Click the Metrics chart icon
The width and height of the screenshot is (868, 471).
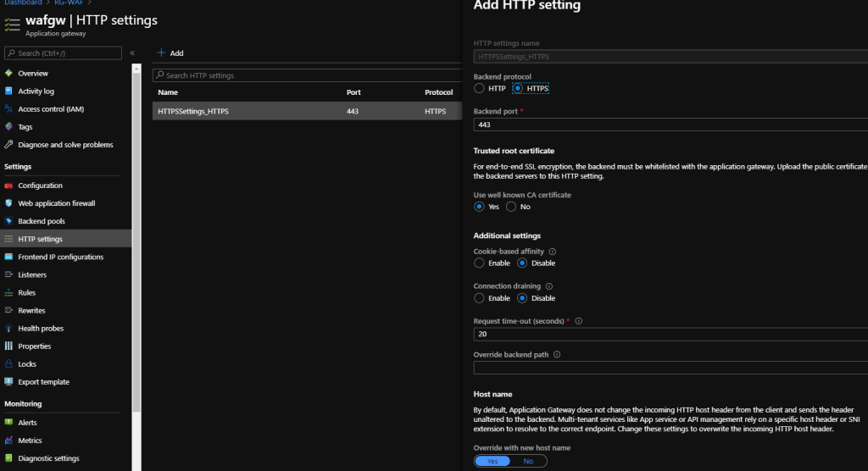9,441
